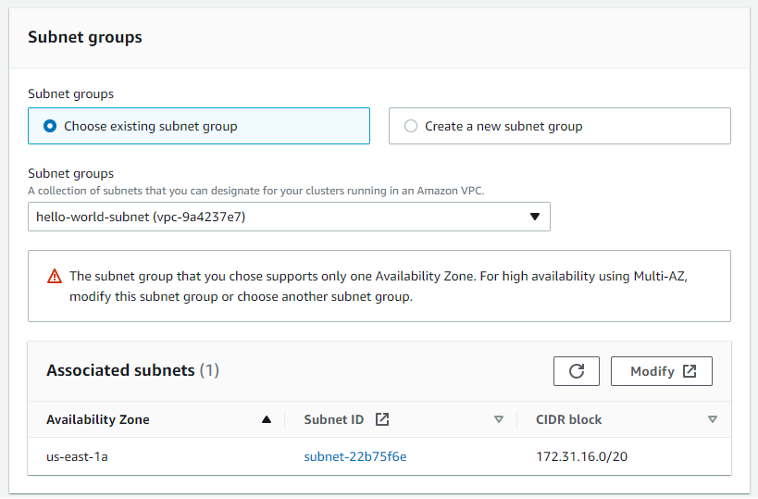Click the Availability Zone column header
The image size is (758, 499).
pyautogui.click(x=98, y=420)
